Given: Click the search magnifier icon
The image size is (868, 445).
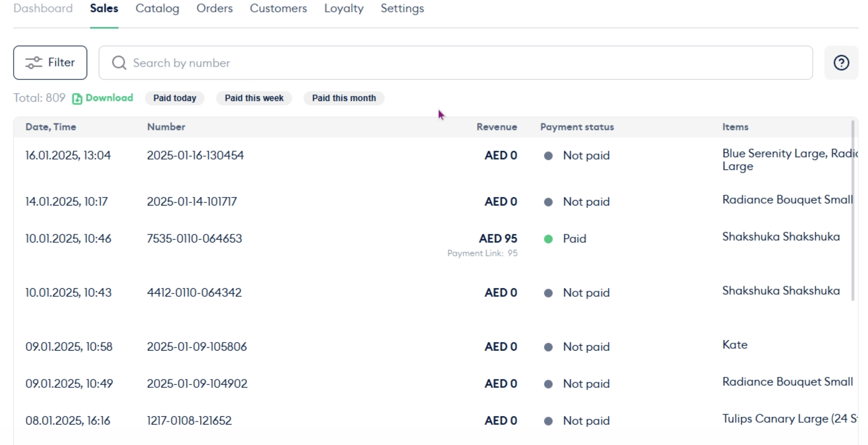Looking at the screenshot, I should click(119, 63).
